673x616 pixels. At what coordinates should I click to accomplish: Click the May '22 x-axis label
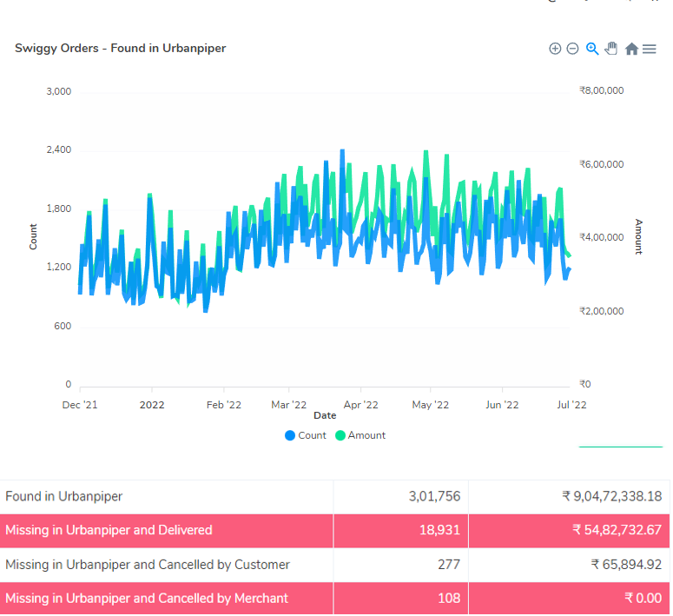coord(431,405)
